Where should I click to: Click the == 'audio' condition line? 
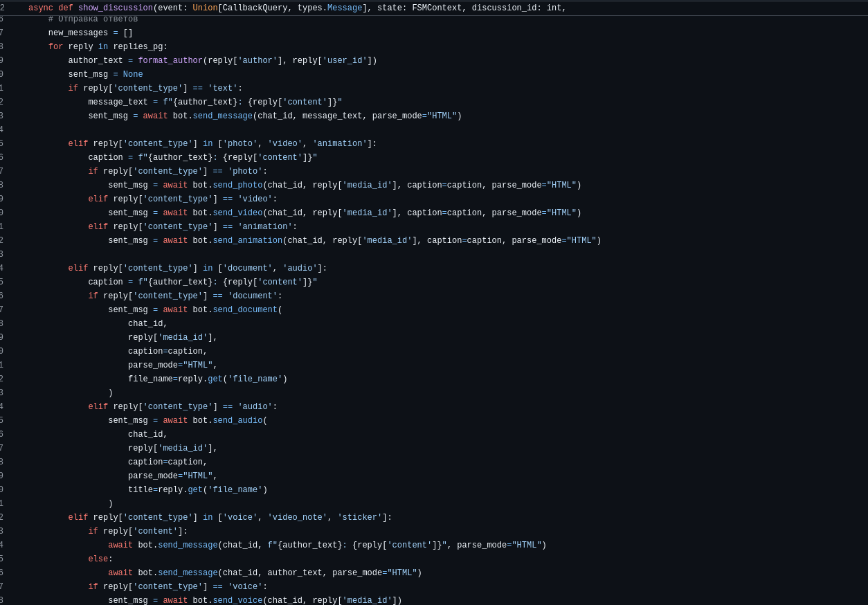pos(183,407)
